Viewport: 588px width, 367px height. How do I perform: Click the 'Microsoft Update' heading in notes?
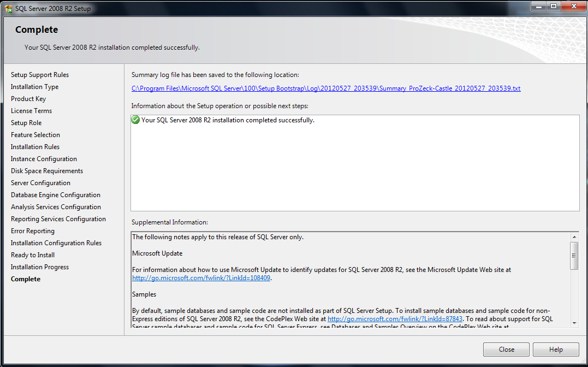157,253
